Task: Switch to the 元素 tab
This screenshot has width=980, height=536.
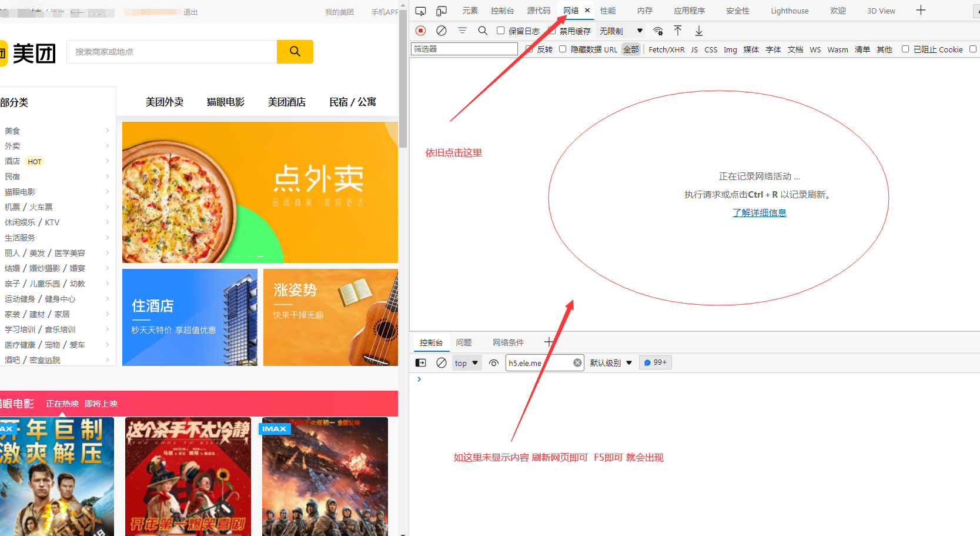Action: point(470,11)
